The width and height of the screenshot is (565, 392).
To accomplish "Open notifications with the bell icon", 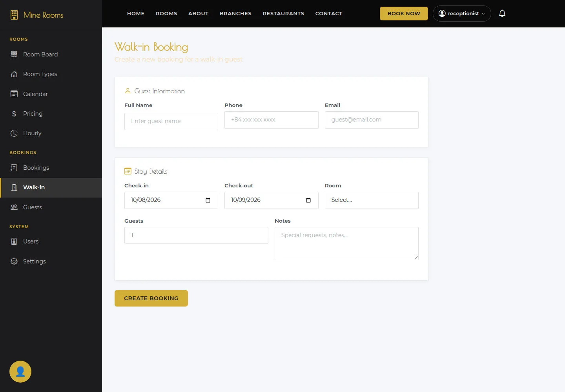I will [502, 14].
